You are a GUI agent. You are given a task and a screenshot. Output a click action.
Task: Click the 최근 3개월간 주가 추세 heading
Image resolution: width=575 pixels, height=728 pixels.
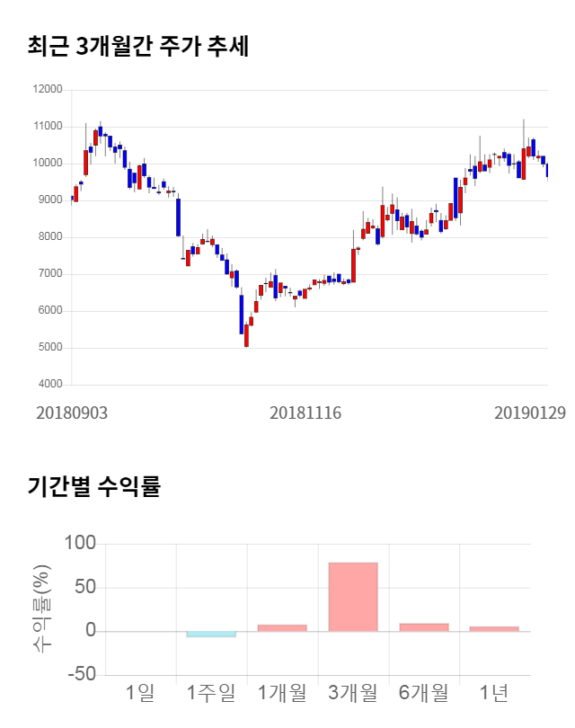[x=138, y=46]
